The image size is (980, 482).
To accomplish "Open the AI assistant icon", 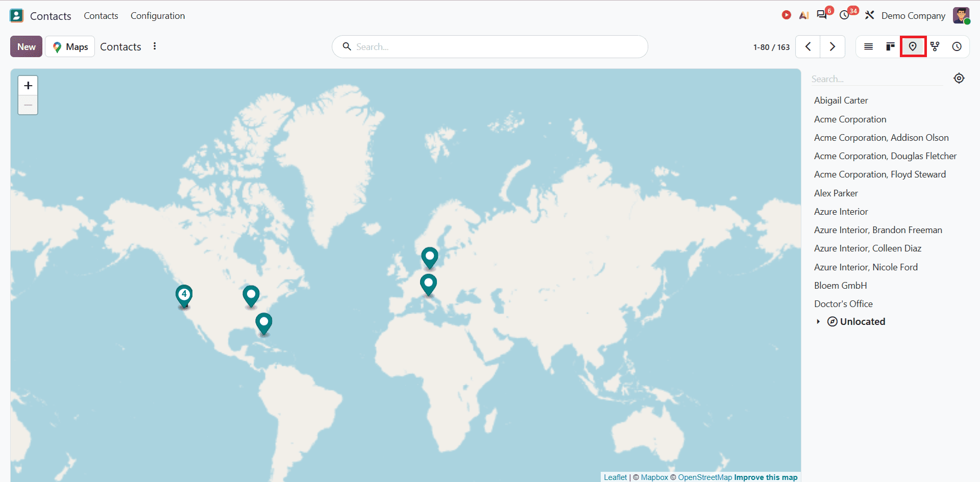I will pos(804,15).
